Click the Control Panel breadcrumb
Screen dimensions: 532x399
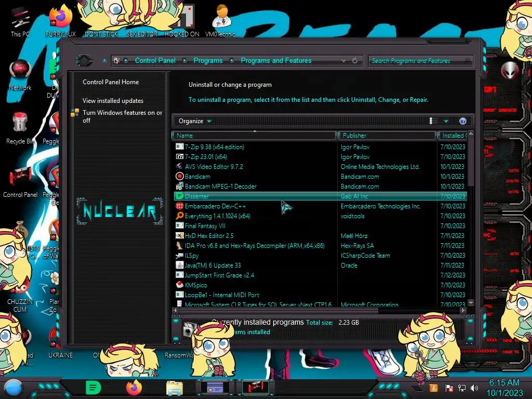click(x=155, y=61)
